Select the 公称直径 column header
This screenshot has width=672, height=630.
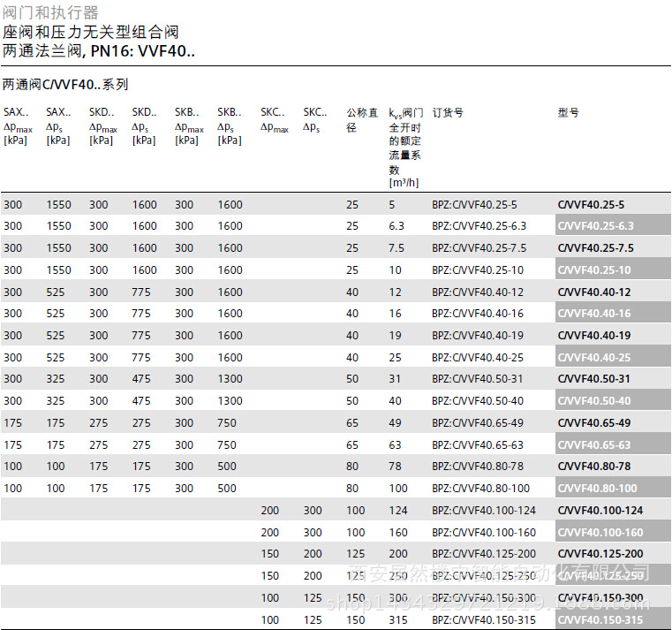[362, 119]
